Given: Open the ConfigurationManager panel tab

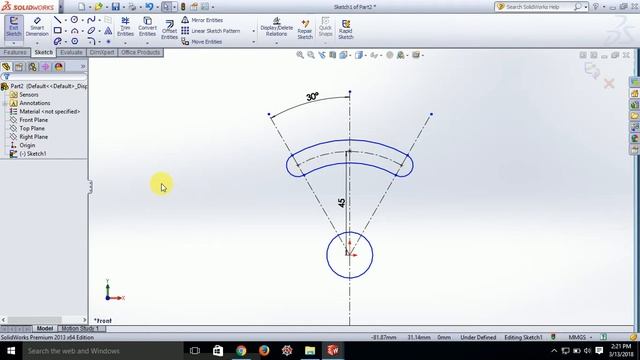Looking at the screenshot, I should pos(32,67).
